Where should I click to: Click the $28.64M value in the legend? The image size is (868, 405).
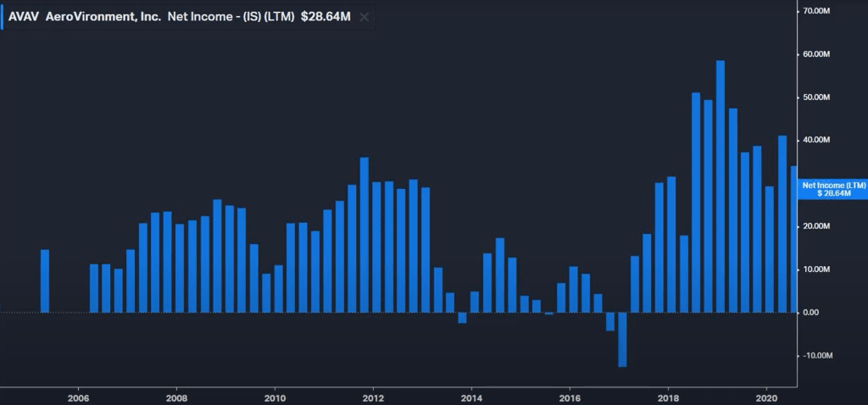[x=325, y=17]
